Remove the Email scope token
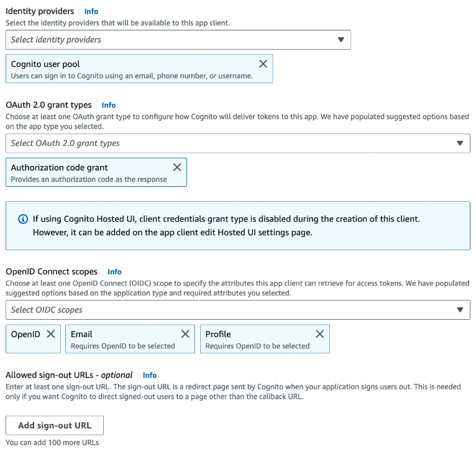Image resolution: width=476 pixels, height=452 pixels. [185, 334]
